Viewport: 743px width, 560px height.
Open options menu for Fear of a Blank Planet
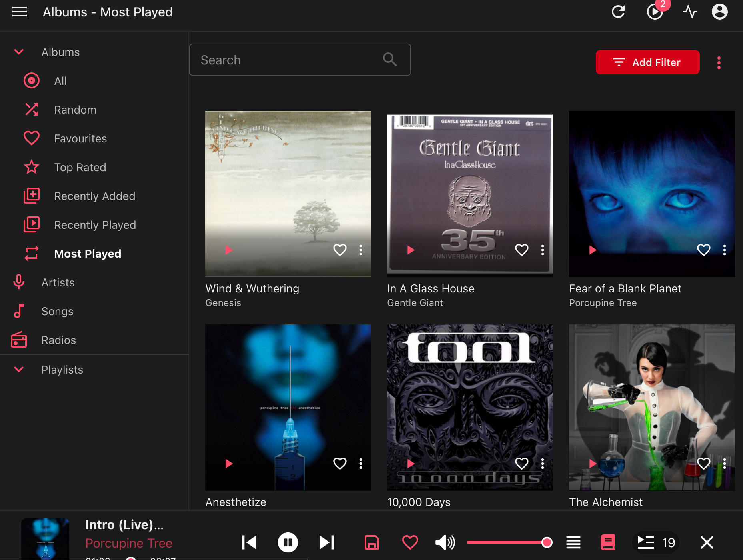click(724, 250)
